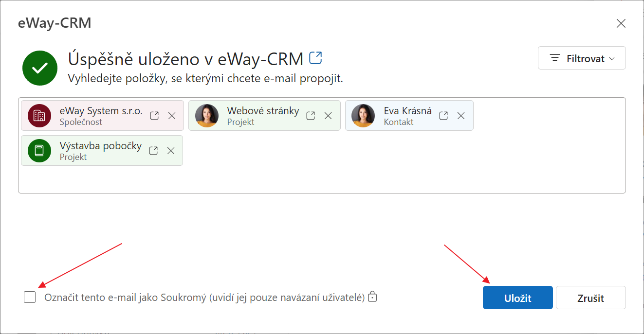Click the Výstavba pobočky green project icon
The height and width of the screenshot is (334, 644).
pos(39,151)
